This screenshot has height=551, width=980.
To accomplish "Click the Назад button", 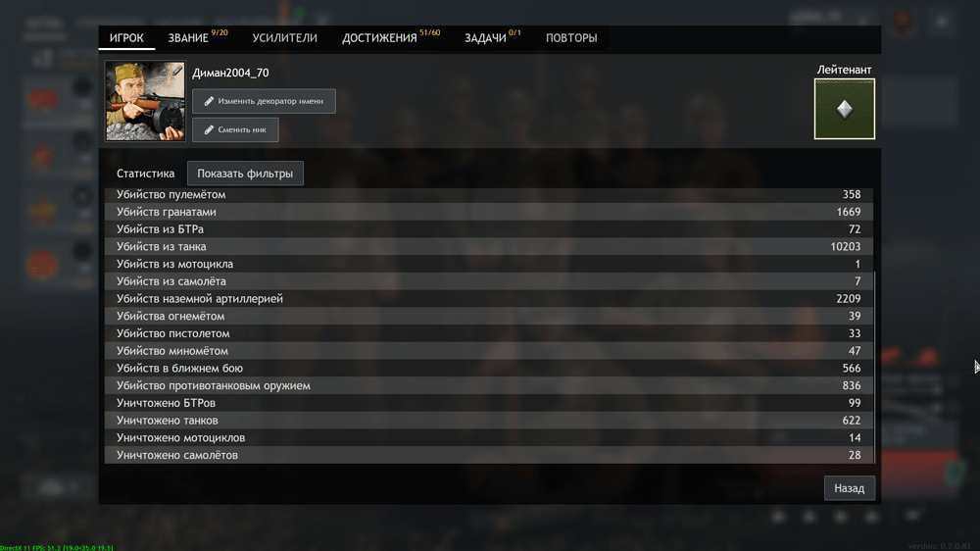I will (x=850, y=488).
